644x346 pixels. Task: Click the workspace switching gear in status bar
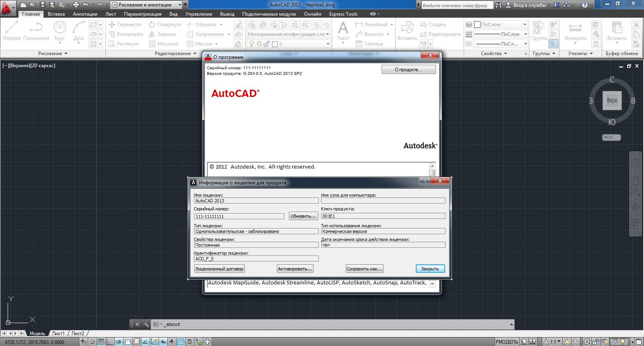(x=587, y=342)
